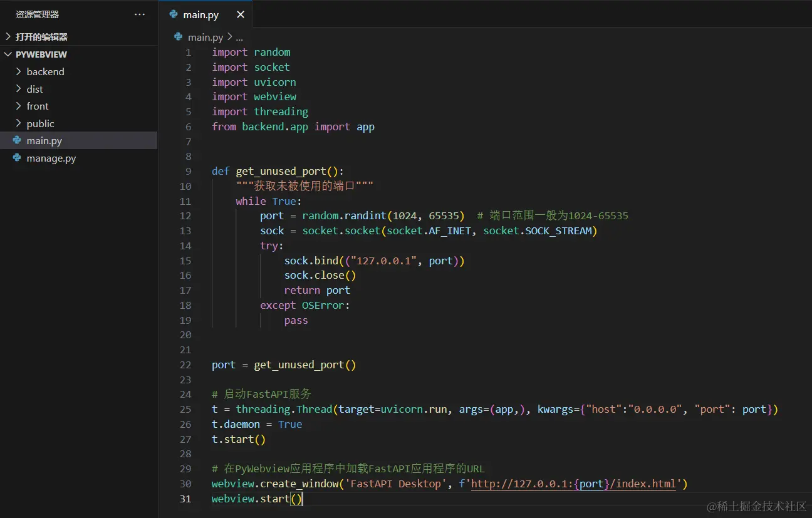Click line number 31 in the gutter
The height and width of the screenshot is (518, 812).
[x=185, y=499]
